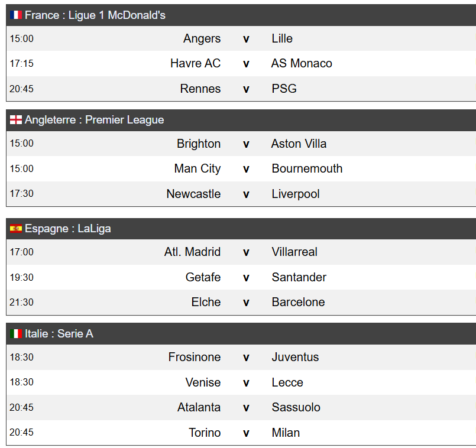This screenshot has width=476, height=448.
Task: Open the France : Ligue 1 McDonald's header
Action: click(x=241, y=15)
